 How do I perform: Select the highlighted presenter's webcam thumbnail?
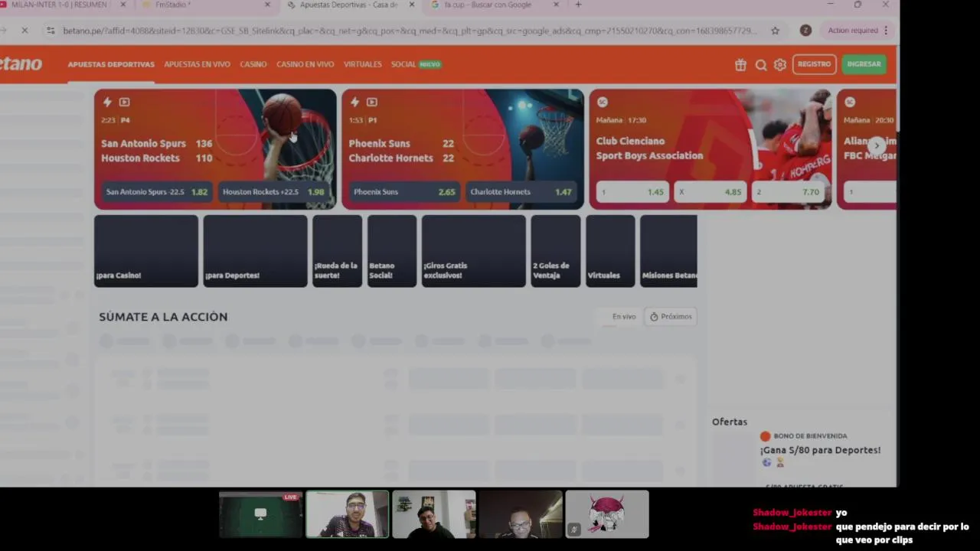click(x=348, y=514)
